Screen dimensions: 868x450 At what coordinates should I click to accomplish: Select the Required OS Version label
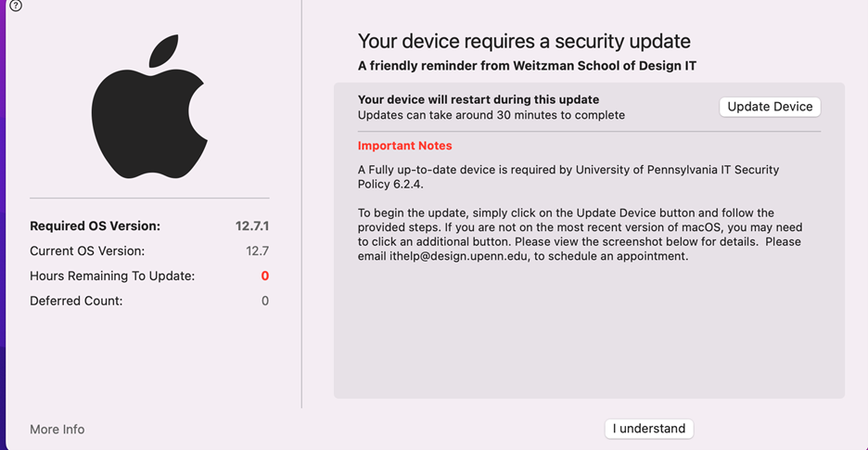pyautogui.click(x=95, y=225)
